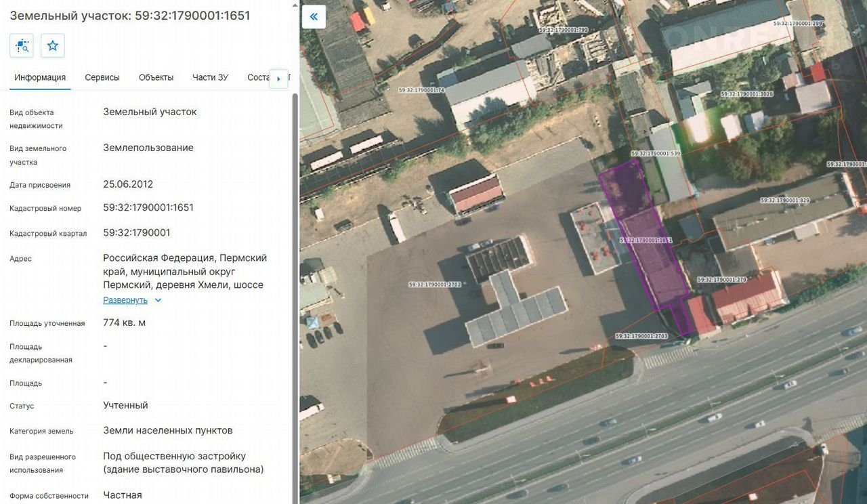Click parcel label 59:32:1790001:276 on map

(x=721, y=280)
